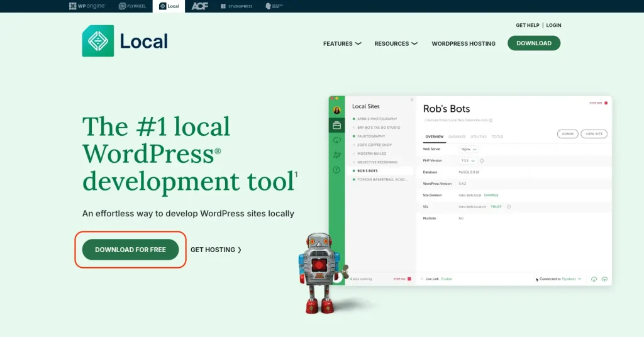Screen dimensions: 644x337
Task: Open the WP Engine brand link
Action: point(87,6)
